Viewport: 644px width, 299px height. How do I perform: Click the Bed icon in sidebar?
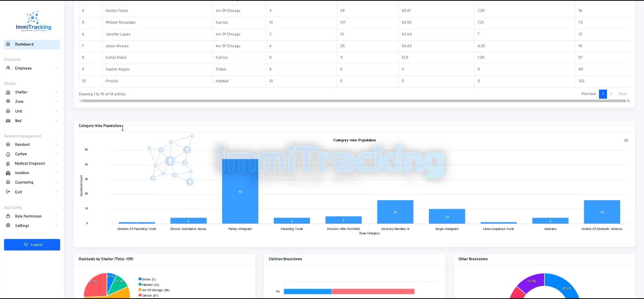click(8, 121)
